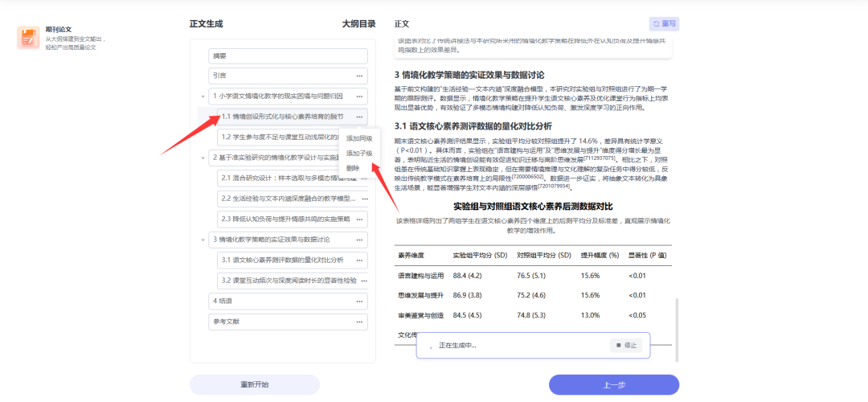Click the 正文生成 heading

tap(207, 24)
